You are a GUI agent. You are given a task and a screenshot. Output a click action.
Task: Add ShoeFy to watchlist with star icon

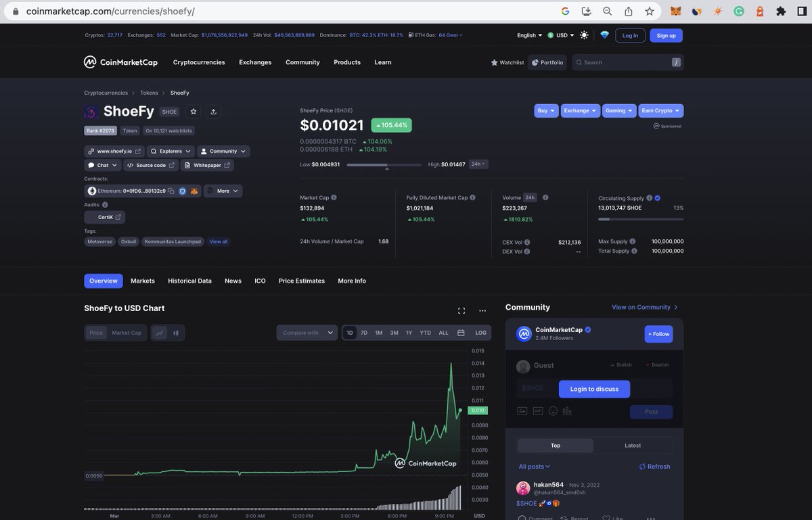[194, 112]
